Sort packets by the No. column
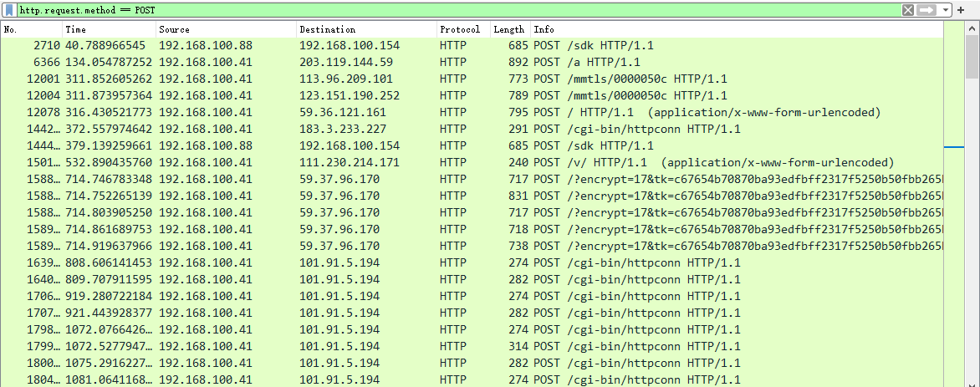Image resolution: width=980 pixels, height=387 pixels. (x=31, y=29)
